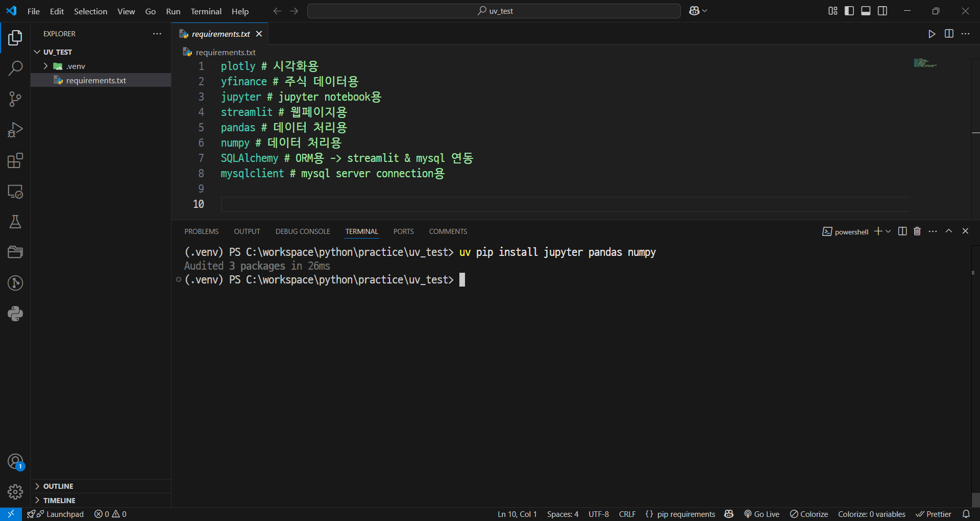Open the Customize Layout icon
This screenshot has height=521, width=980.
coord(832,11)
